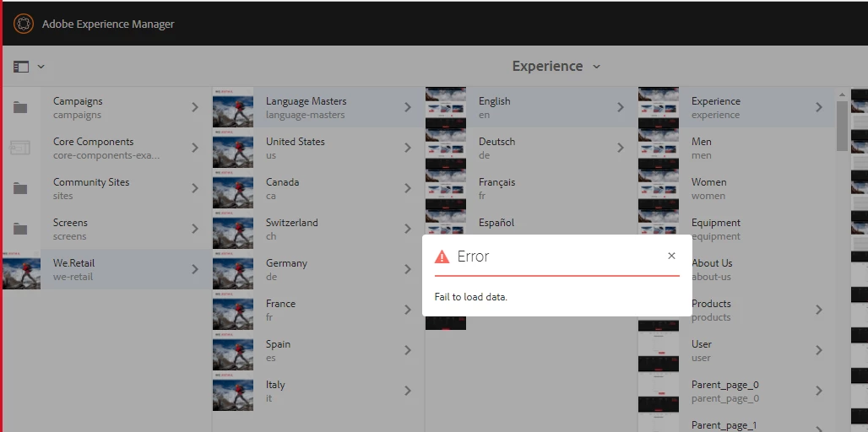Click the Adobe Experience Manager title text
This screenshot has width=868, height=432.
[108, 24]
